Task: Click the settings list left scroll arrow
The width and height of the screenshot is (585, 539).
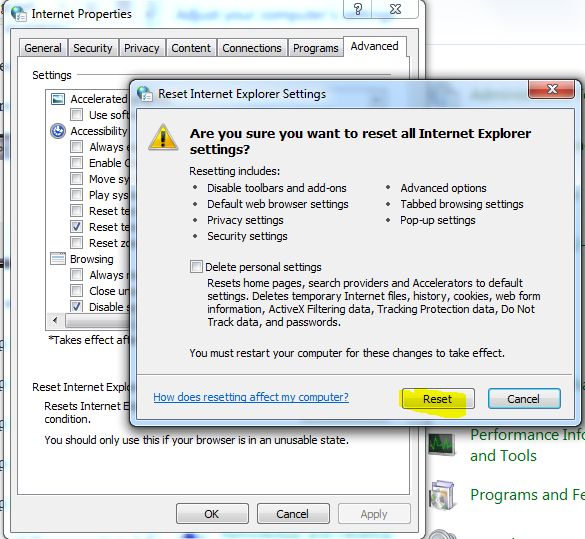Action: point(56,320)
